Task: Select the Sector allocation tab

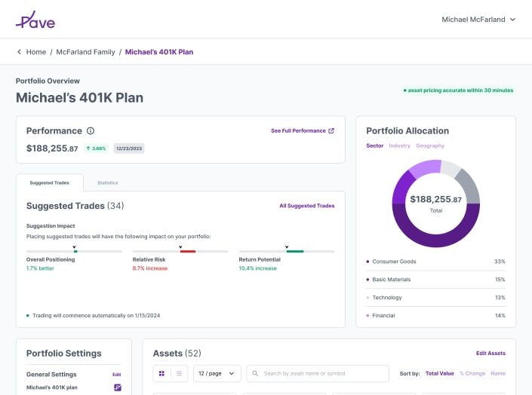Action: [374, 145]
